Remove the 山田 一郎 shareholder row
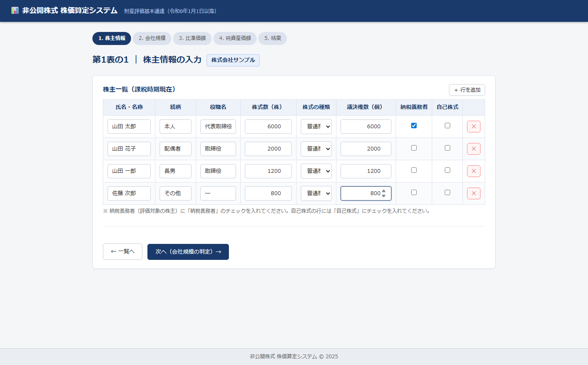This screenshot has width=588, height=365. pos(474,171)
